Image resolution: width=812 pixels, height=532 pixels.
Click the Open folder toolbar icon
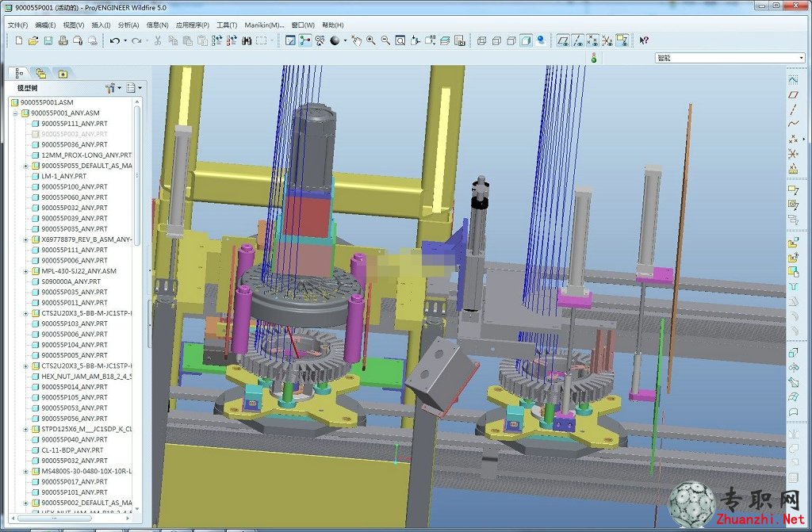(x=33, y=40)
